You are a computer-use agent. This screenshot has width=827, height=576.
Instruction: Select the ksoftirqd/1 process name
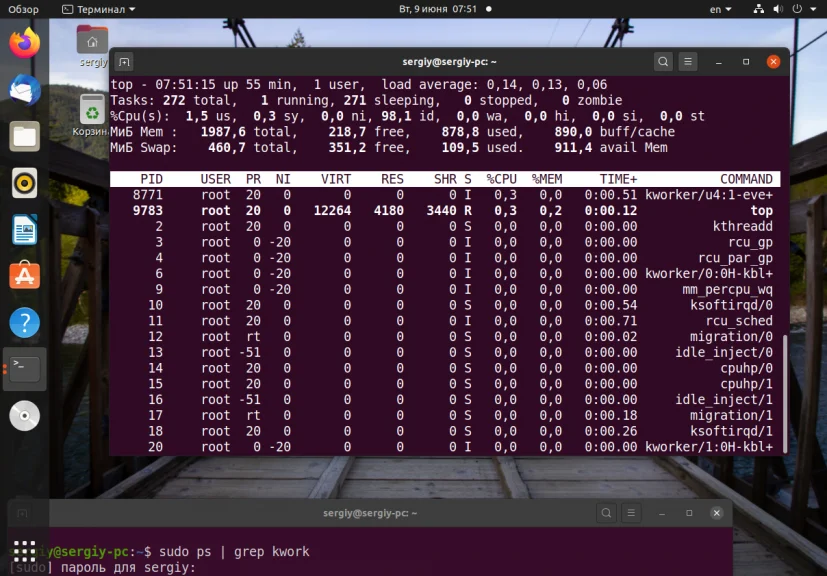[732, 431]
